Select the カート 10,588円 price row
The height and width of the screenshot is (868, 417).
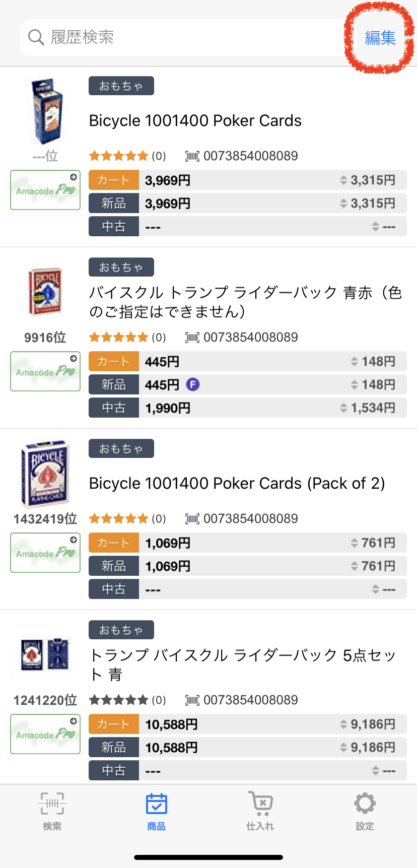(247, 724)
